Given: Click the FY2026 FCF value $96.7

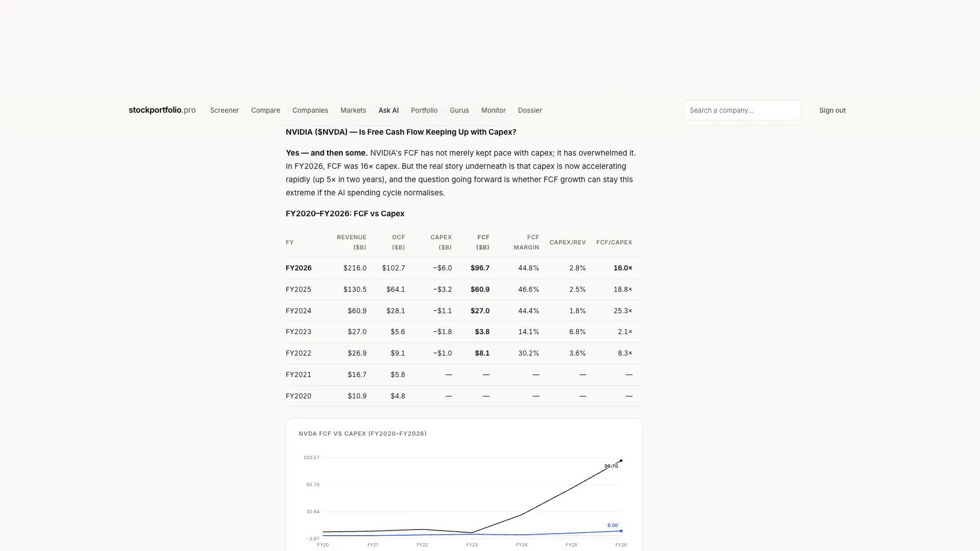Looking at the screenshot, I should [480, 268].
